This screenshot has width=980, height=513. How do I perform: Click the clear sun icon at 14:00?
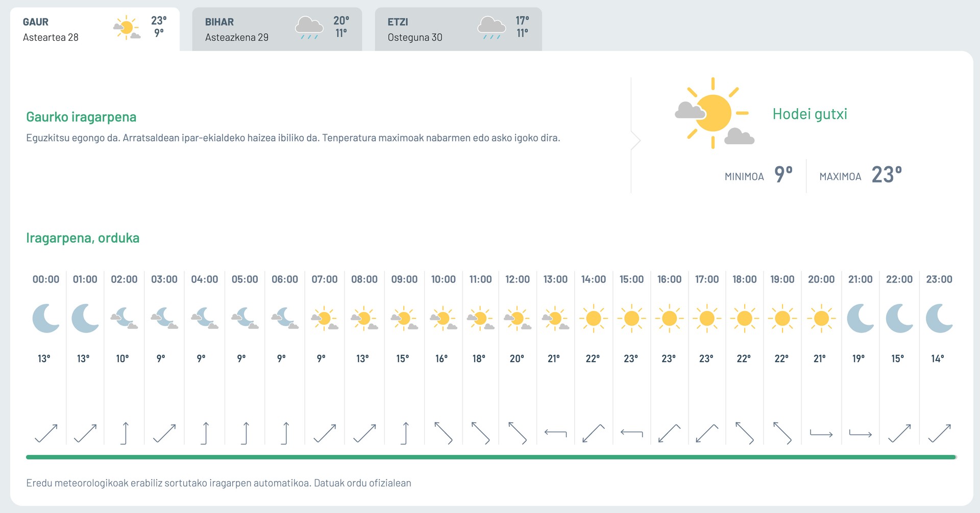click(x=594, y=319)
